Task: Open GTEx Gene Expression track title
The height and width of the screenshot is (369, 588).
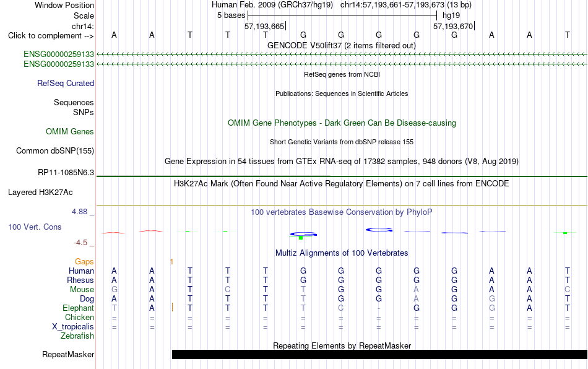Action: 342,161
